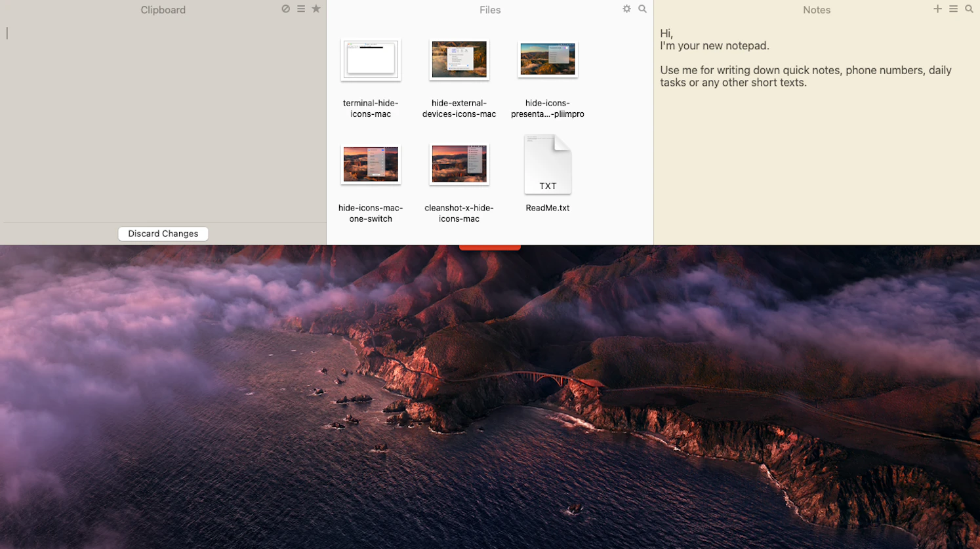Open the notes list via hamburger icon
Image resolution: width=980 pixels, height=549 pixels.
tap(954, 9)
